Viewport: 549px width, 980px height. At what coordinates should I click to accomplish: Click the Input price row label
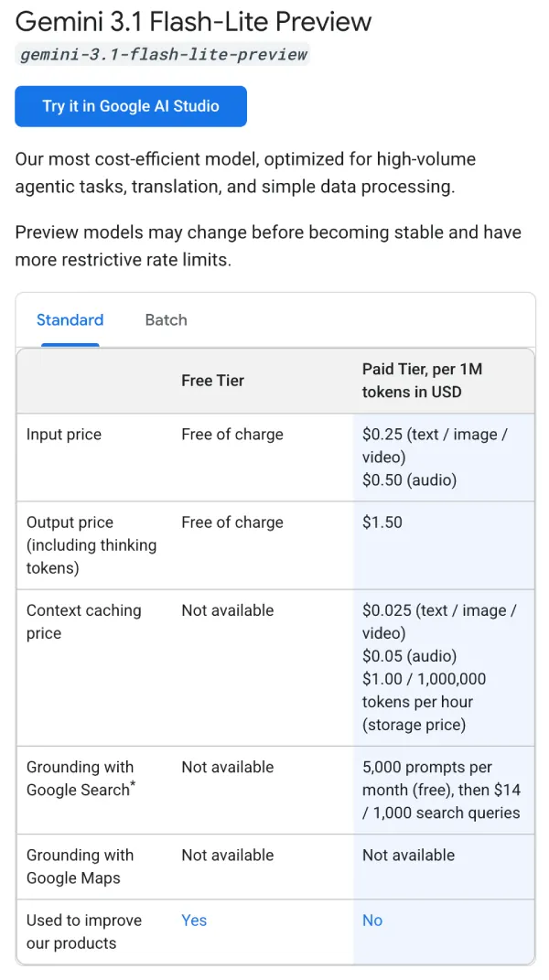tap(64, 435)
